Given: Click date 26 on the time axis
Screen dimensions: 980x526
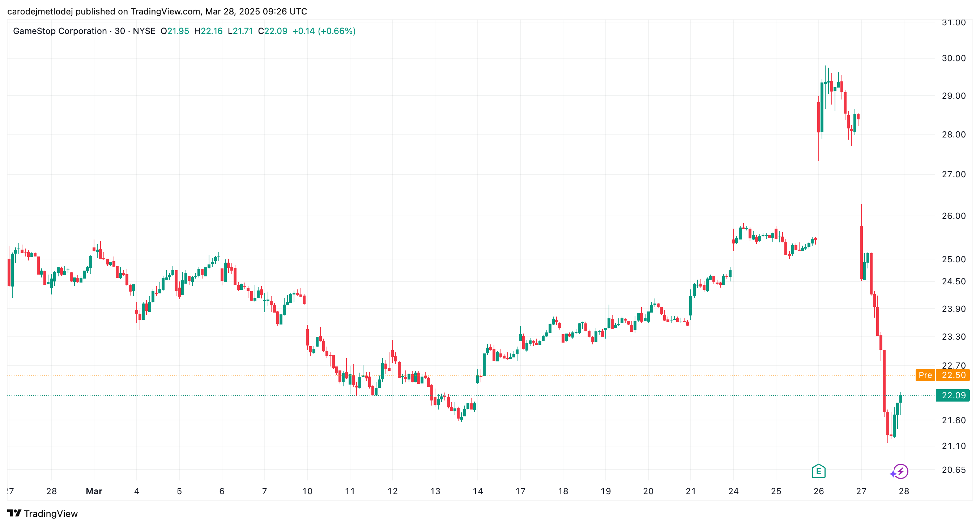Looking at the screenshot, I should (819, 491).
